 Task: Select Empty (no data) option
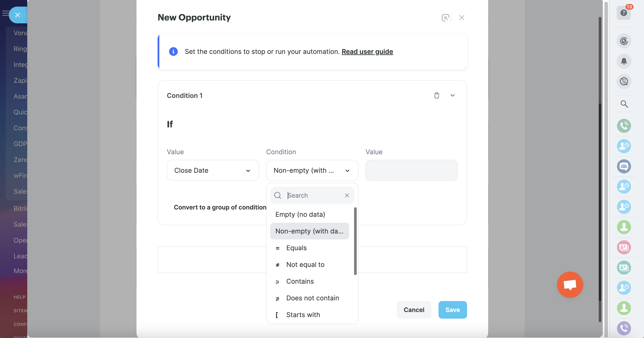[300, 214]
